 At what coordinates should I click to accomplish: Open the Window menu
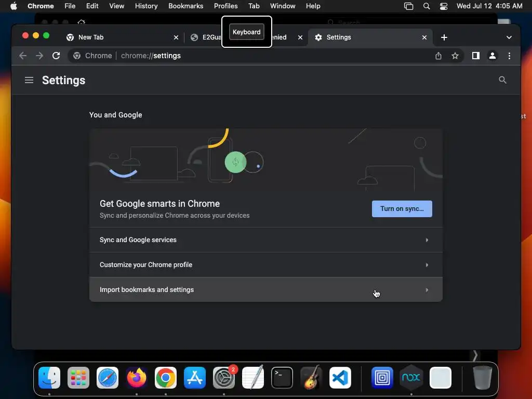coord(283,6)
